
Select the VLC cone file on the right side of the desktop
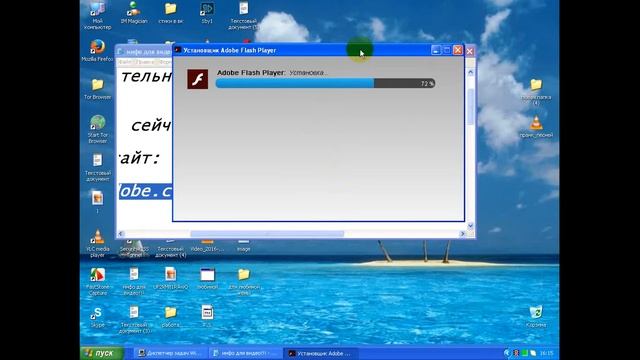coord(536,122)
